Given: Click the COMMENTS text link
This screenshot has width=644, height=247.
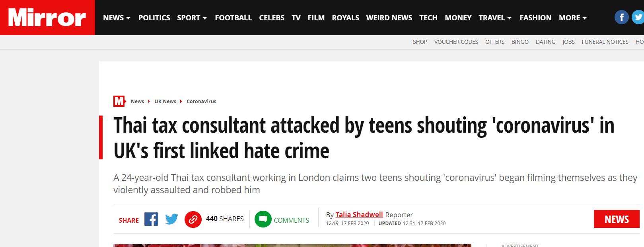Looking at the screenshot, I should [291, 220].
